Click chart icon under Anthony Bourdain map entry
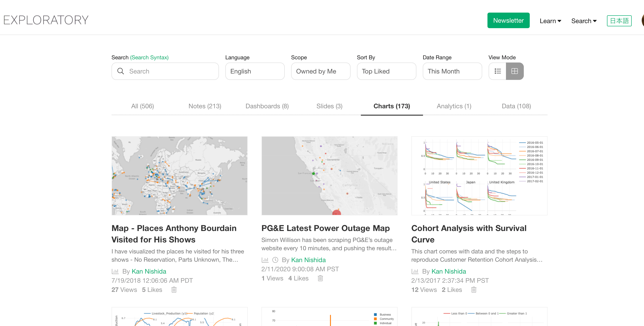 click(x=115, y=272)
